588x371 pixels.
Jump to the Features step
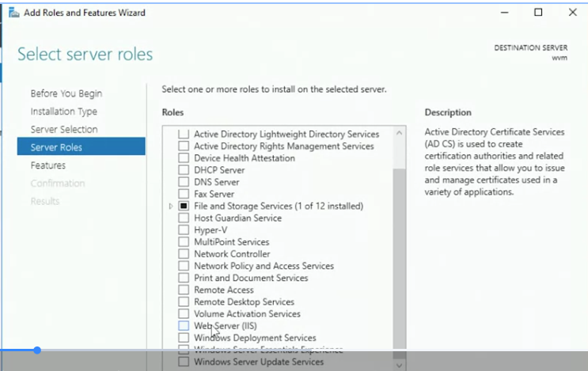[48, 165]
